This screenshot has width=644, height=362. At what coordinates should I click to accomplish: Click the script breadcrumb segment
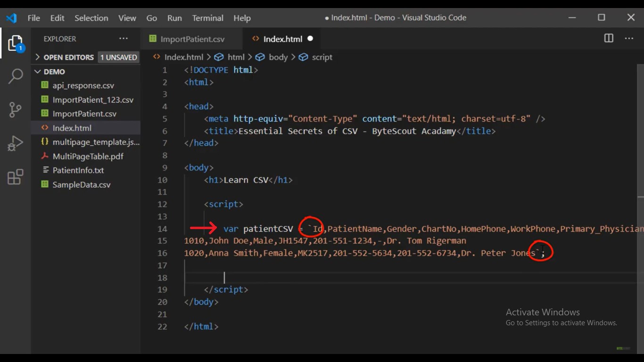pos(322,57)
